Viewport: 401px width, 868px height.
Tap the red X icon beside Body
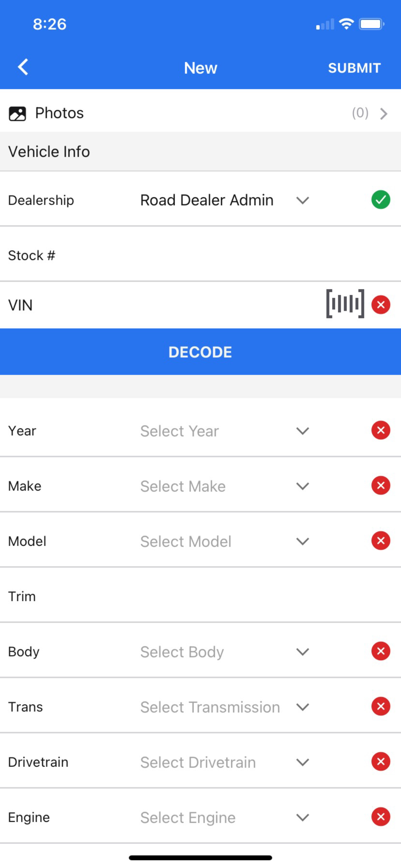coord(381,651)
